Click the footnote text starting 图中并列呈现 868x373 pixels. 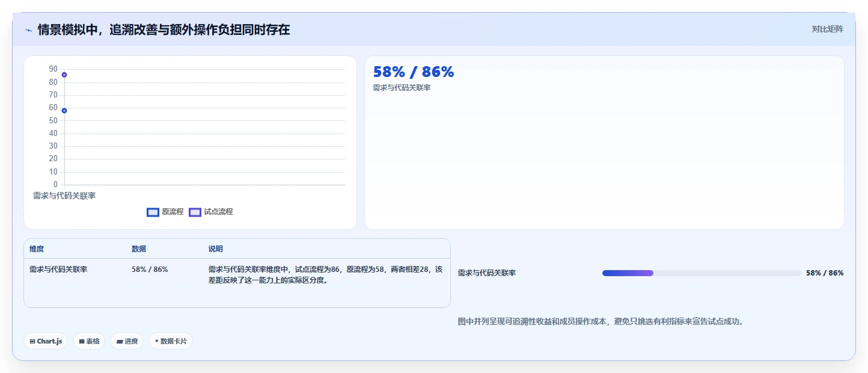click(x=601, y=322)
